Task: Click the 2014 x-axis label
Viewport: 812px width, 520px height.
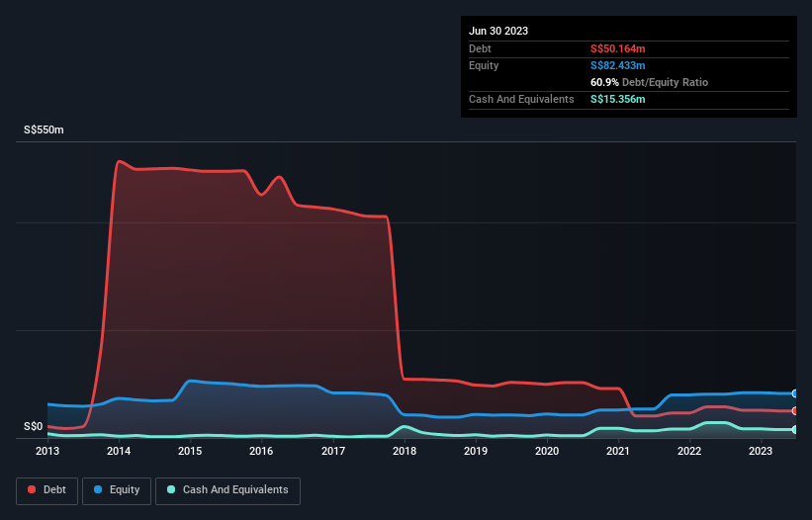Action: [119, 451]
